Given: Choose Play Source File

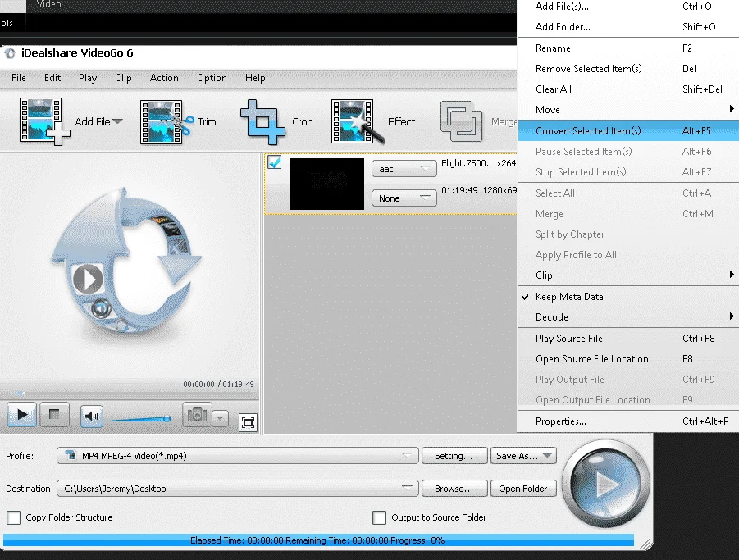Looking at the screenshot, I should pos(628,338).
